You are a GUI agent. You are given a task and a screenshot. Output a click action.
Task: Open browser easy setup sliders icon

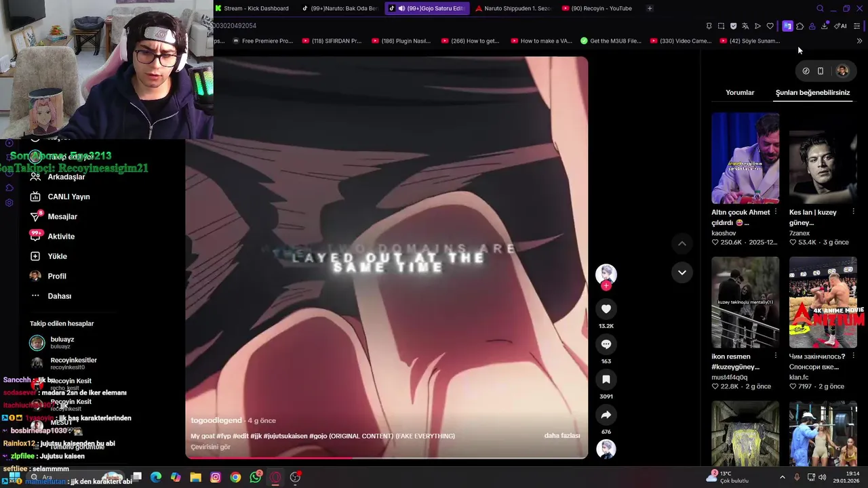point(857,26)
